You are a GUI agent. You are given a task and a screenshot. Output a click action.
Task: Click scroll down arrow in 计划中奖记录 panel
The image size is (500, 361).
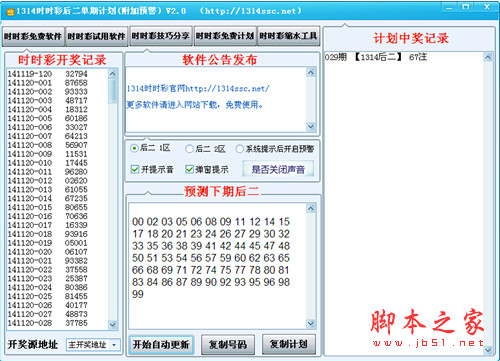(x=488, y=350)
